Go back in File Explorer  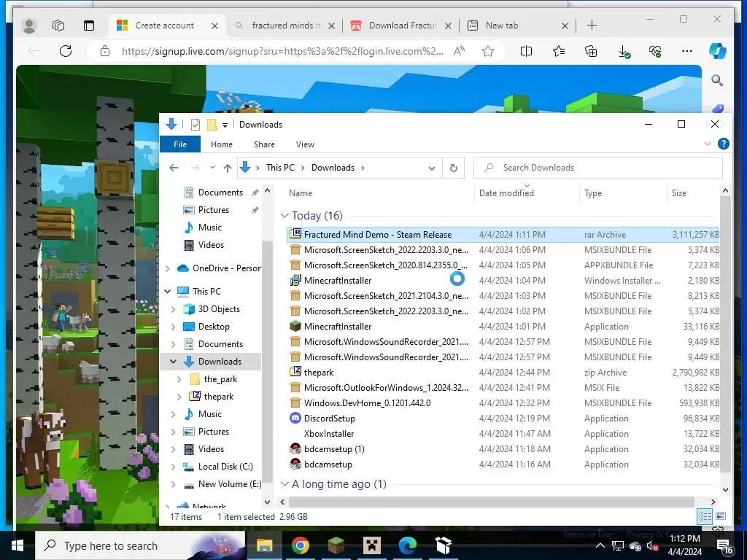[x=174, y=168]
